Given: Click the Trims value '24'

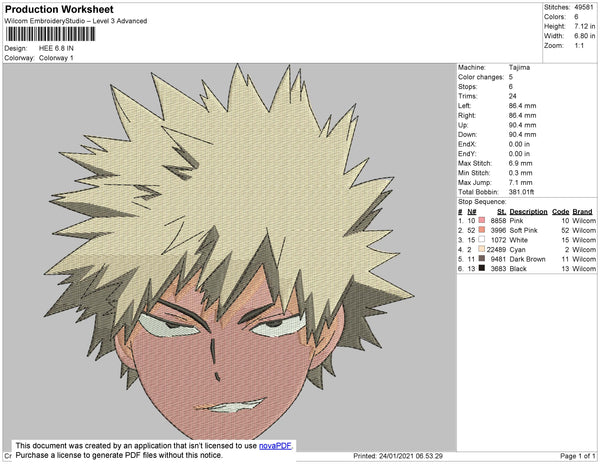Looking at the screenshot, I should click(x=512, y=96).
